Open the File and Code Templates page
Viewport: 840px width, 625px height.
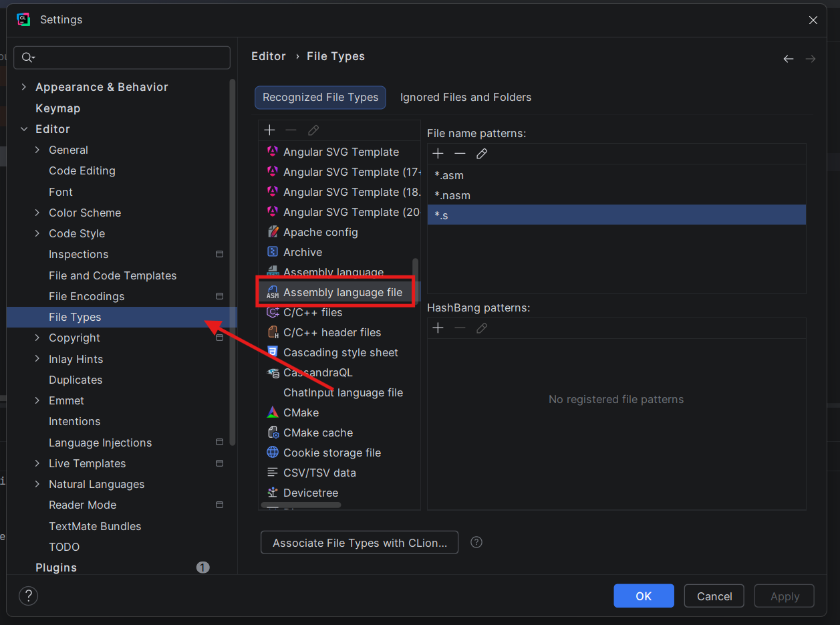[112, 275]
